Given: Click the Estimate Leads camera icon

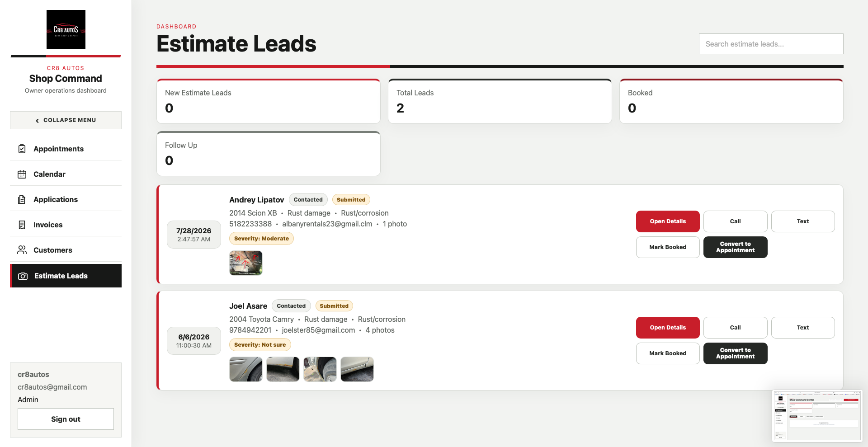Looking at the screenshot, I should (23, 276).
